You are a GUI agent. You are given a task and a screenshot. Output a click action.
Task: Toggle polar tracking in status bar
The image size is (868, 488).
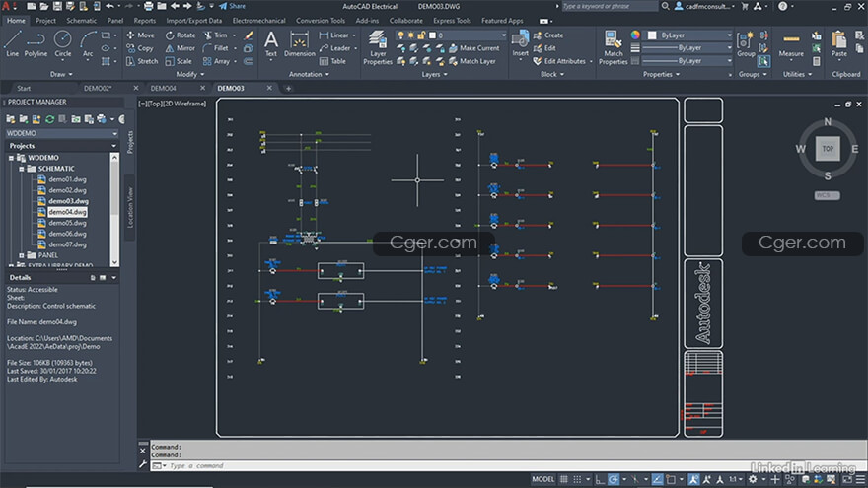614,479
